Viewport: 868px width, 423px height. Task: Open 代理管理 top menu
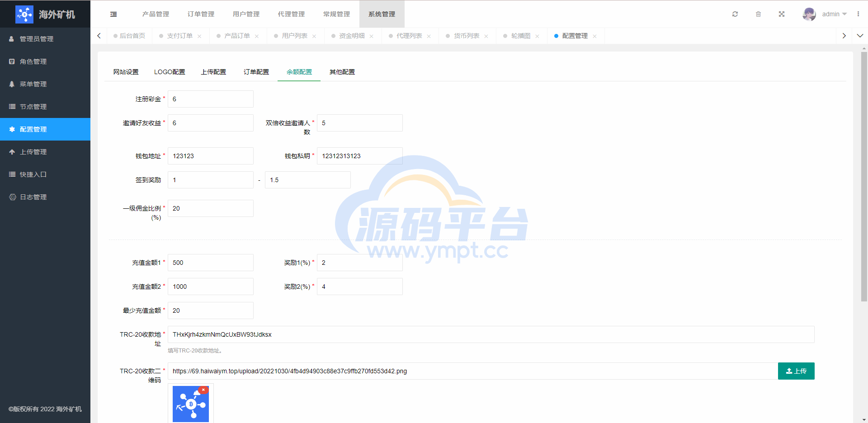point(291,14)
